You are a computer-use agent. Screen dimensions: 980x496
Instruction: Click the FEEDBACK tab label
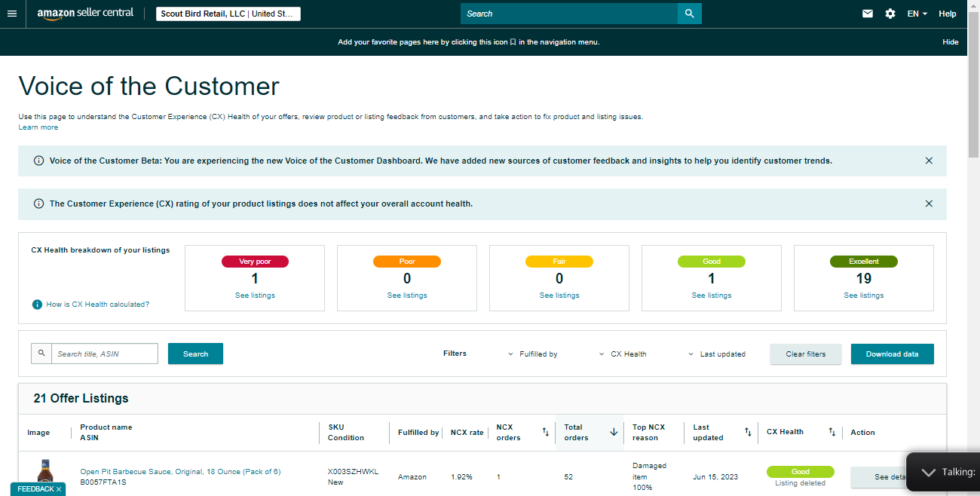pyautogui.click(x=35, y=489)
